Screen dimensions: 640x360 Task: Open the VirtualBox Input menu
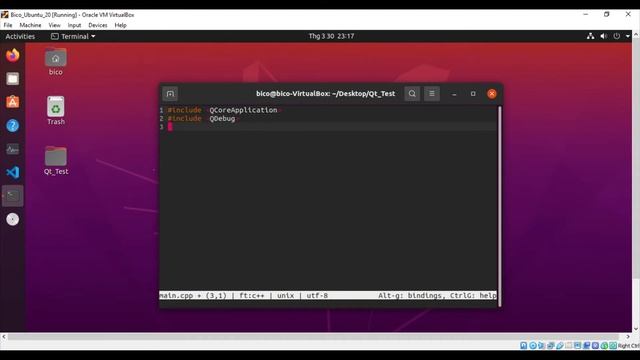click(x=74, y=25)
